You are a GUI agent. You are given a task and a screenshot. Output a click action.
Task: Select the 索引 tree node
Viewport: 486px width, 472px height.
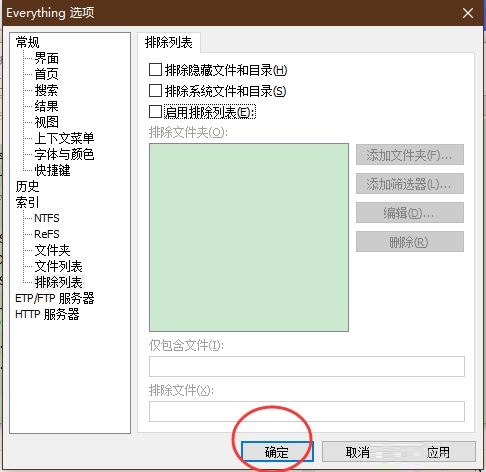coord(27,202)
